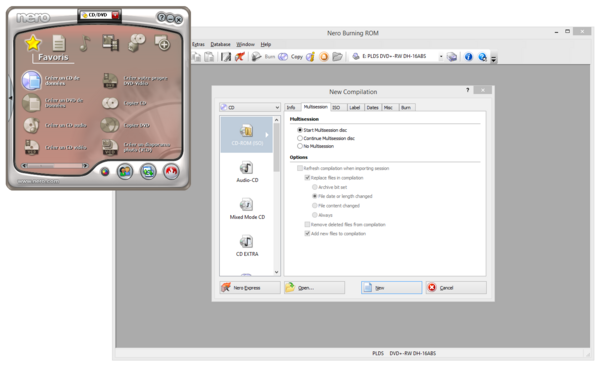Click the paste clipboard toolbar icon

pyautogui.click(x=209, y=57)
